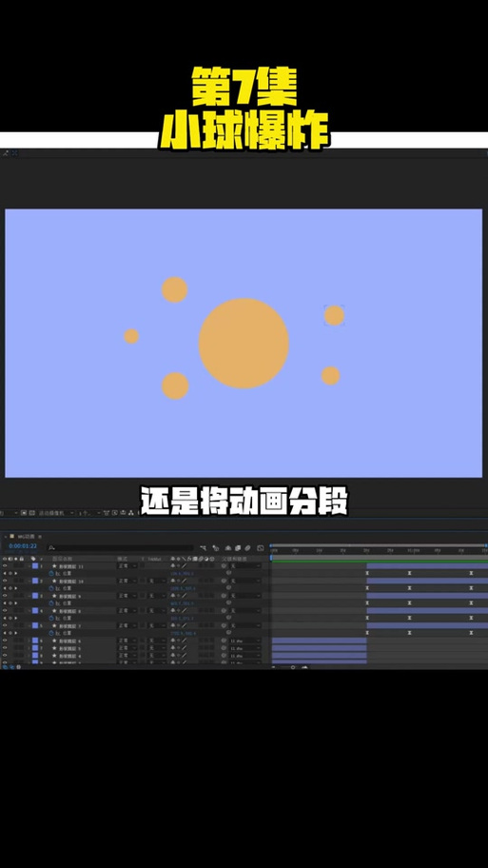Click the stopwatch for 形状图层 11 position
The image size is (488, 868).
[51, 574]
